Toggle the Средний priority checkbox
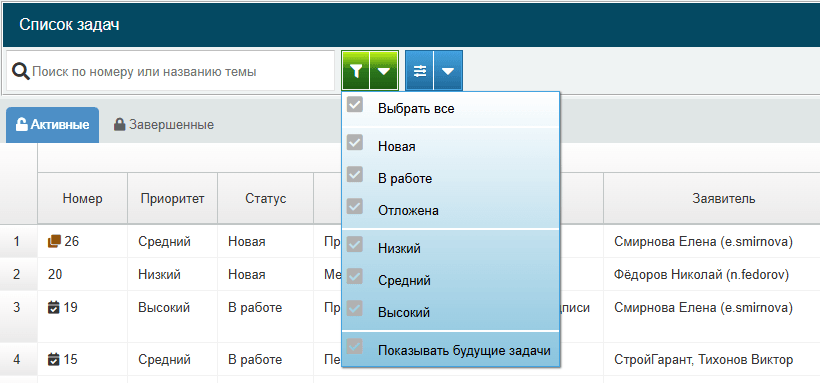This screenshot has height=383, width=820. (x=355, y=276)
